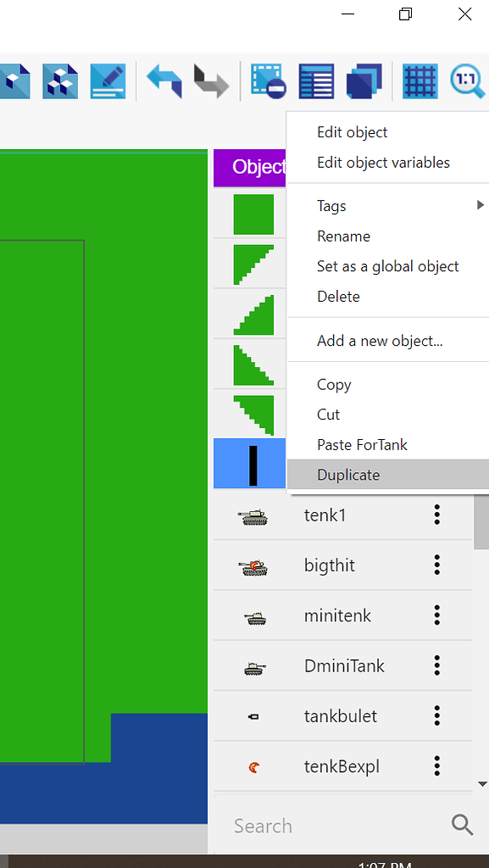Image resolution: width=489 pixels, height=868 pixels.
Task: Click the redo arrow icon
Action: (211, 81)
